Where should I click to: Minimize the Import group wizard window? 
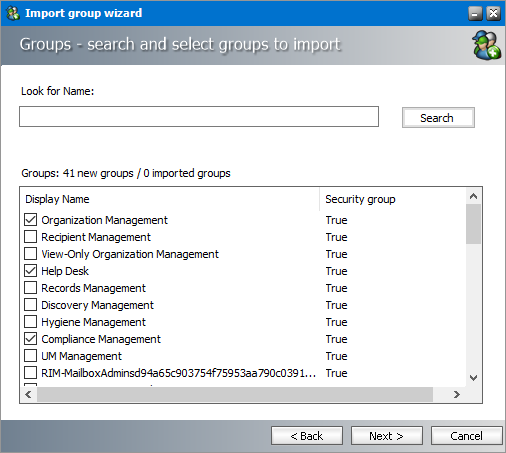point(475,14)
